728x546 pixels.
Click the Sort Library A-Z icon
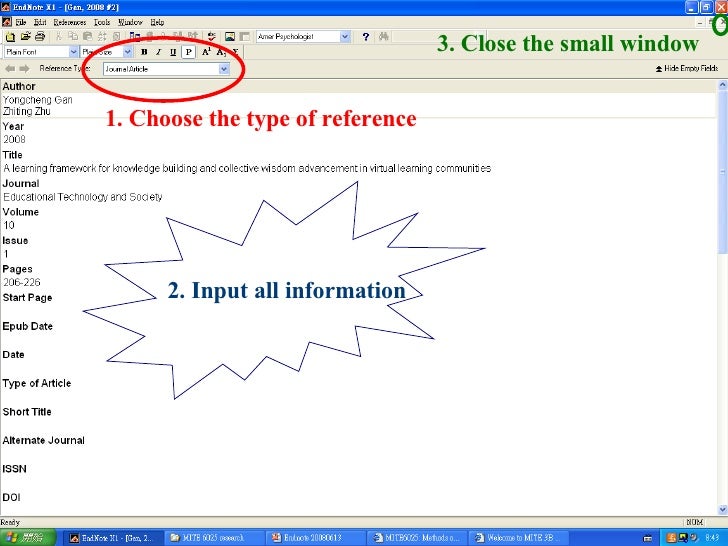(102, 36)
